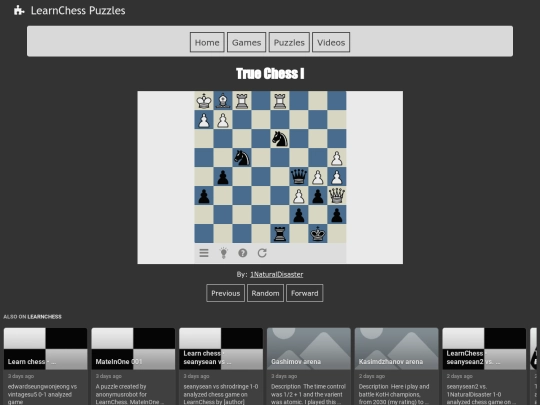Select the white pawn beneath the black queen

click(299, 195)
